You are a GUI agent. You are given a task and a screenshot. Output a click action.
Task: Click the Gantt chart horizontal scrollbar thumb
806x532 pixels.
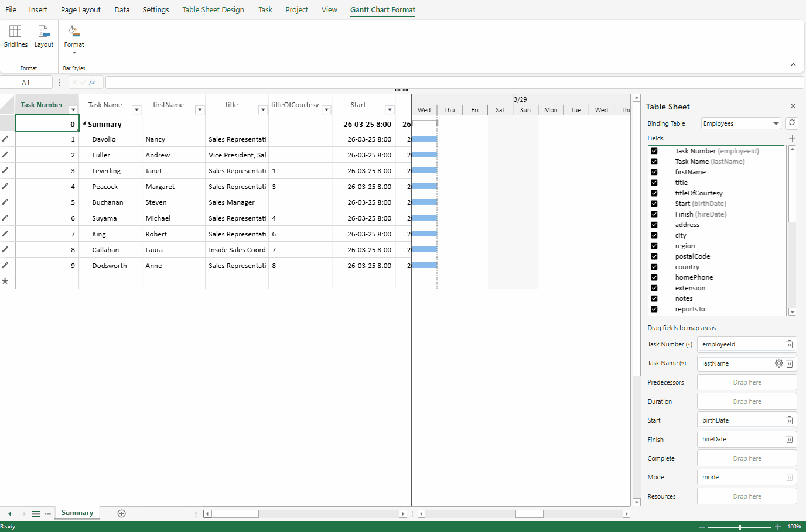tap(530, 514)
